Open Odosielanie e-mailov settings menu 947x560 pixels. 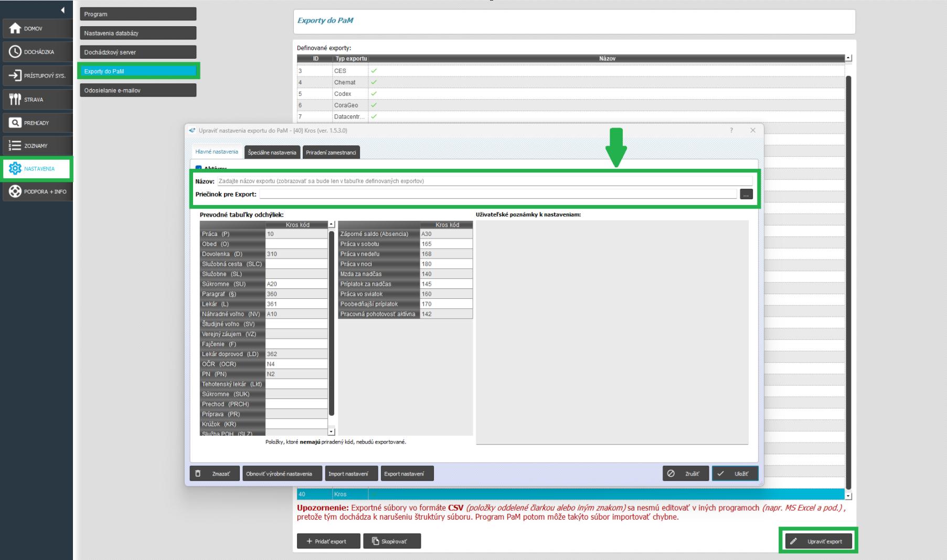137,90
